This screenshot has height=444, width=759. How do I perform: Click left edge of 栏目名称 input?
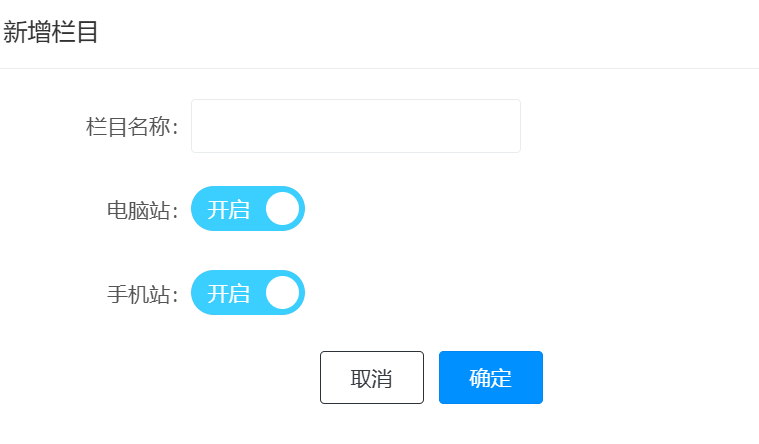pos(200,126)
